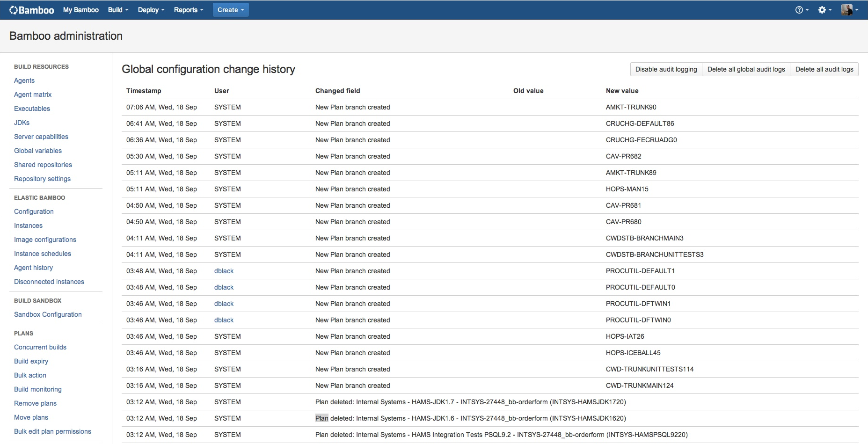Expand the Reports dropdown menu
868x444 pixels.
click(x=189, y=10)
